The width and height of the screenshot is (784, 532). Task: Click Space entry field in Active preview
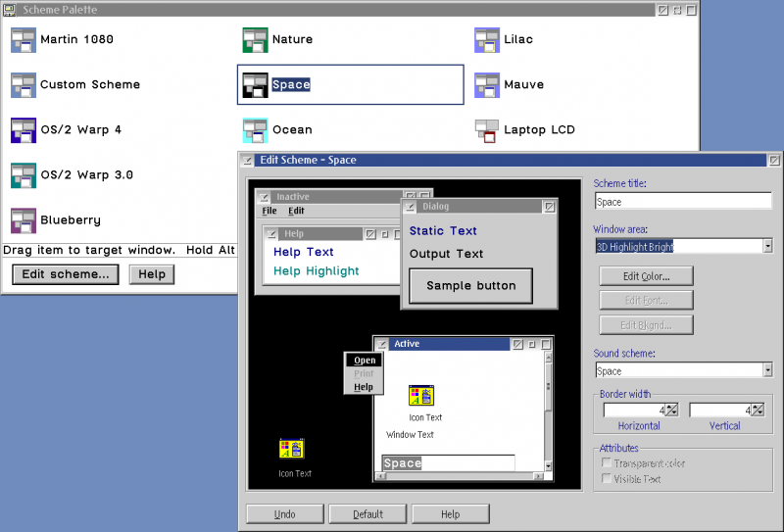coord(448,463)
